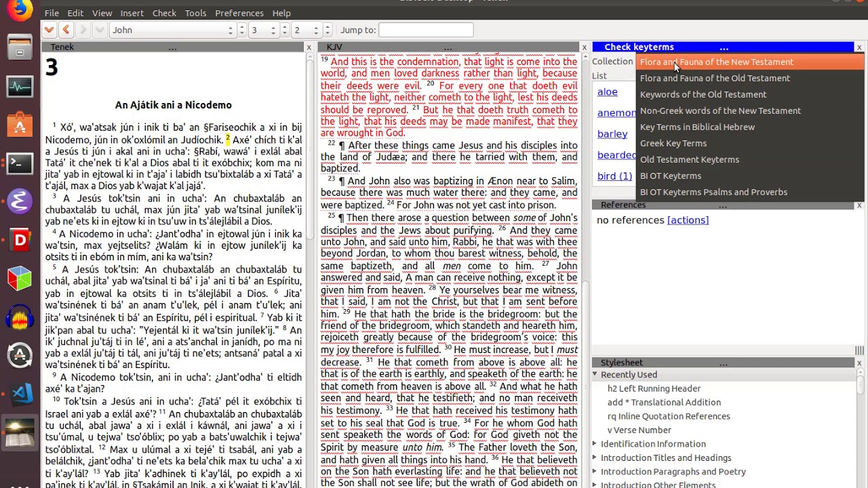868x488 pixels.
Task: Select the h2 Left Running Header style
Action: (654, 388)
